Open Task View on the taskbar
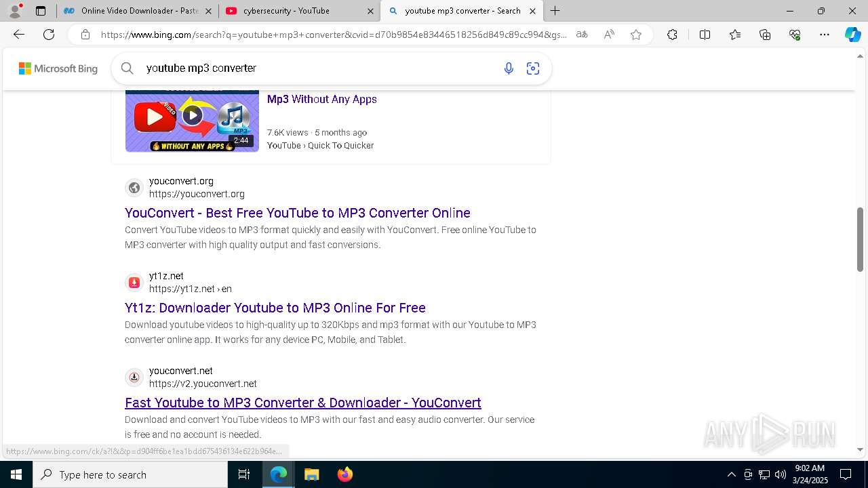The width and height of the screenshot is (868, 488). [244, 474]
